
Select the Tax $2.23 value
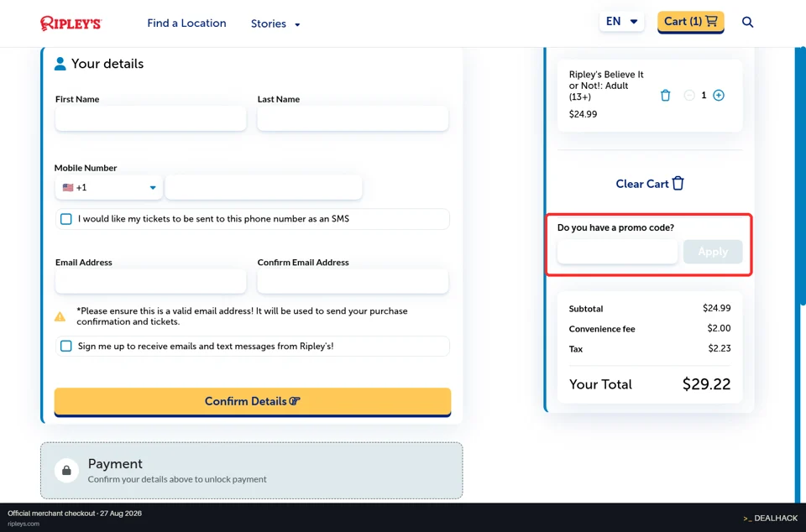click(720, 348)
